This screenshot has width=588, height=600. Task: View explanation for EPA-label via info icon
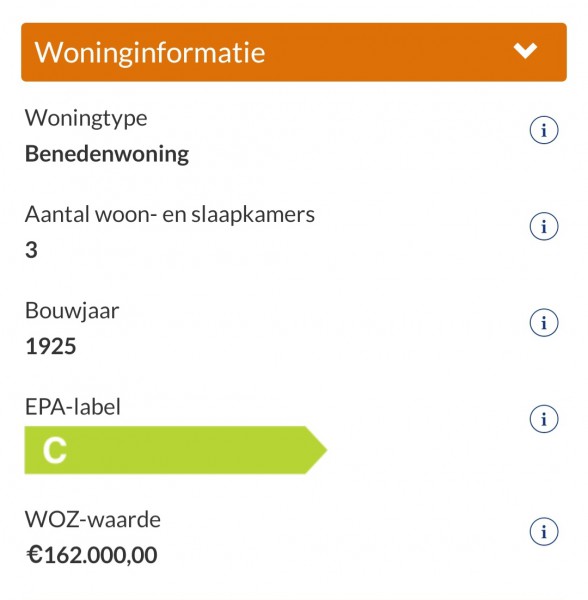544,419
